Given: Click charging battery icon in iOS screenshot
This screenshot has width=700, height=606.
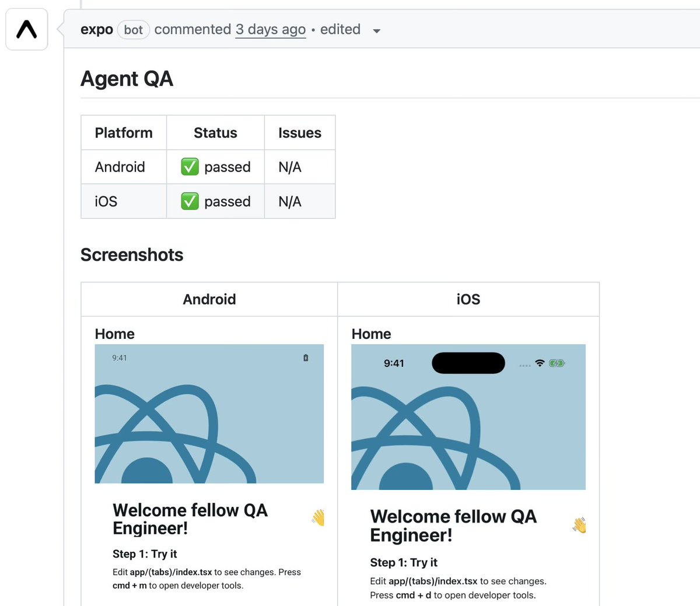Looking at the screenshot, I should point(557,363).
